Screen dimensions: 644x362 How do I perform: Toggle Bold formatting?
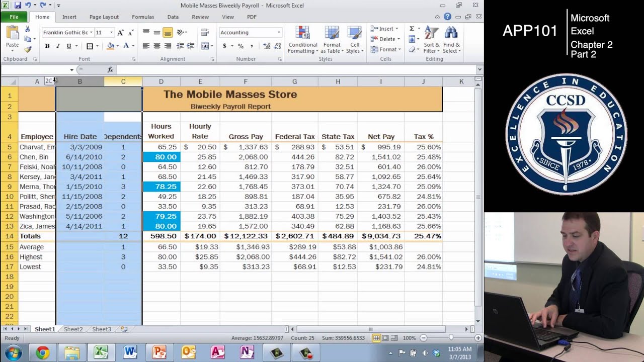(47, 46)
